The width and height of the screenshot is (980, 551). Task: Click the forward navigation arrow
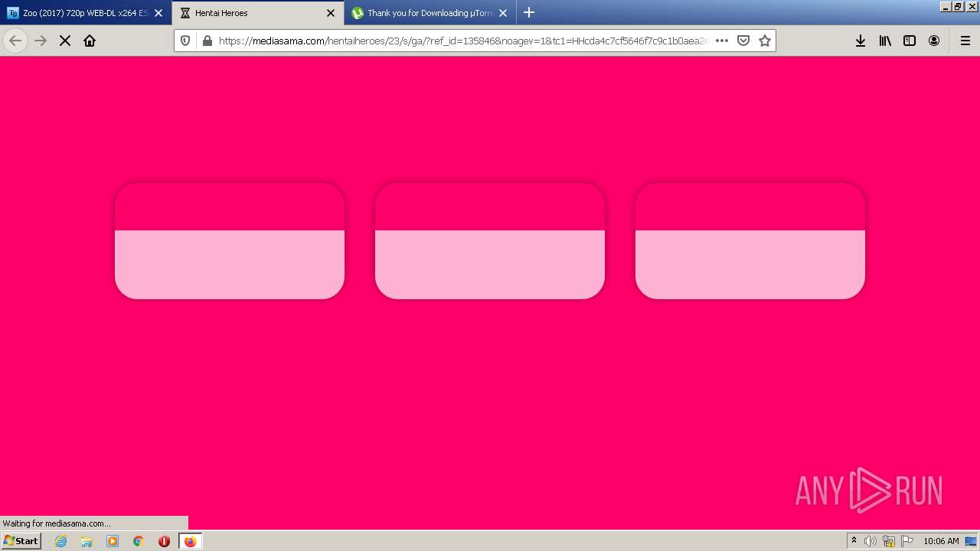point(41,41)
